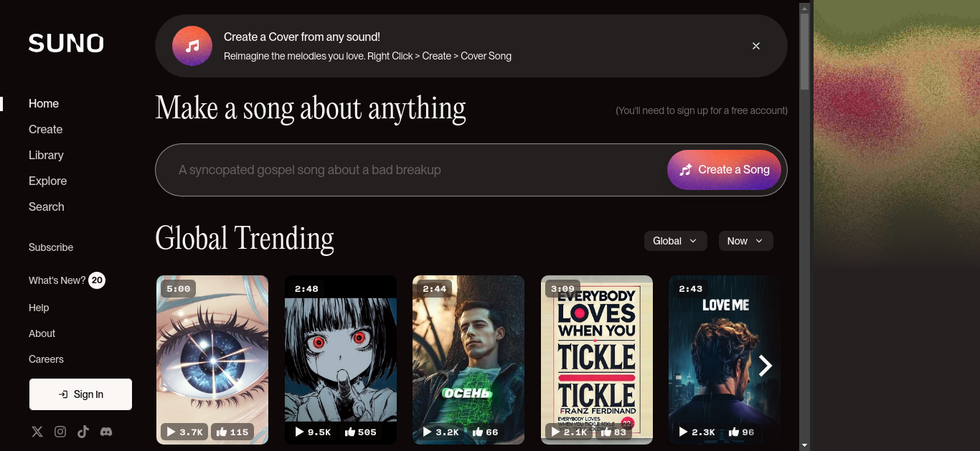The image size is (980, 451).
Task: Open Suno's Instagram icon link
Action: (60, 432)
